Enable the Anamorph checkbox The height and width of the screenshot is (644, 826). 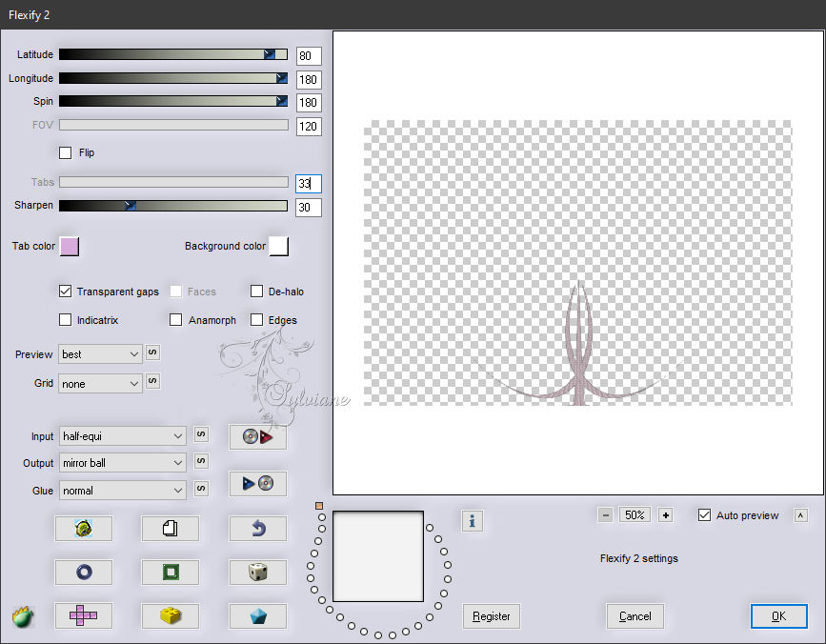(x=176, y=320)
